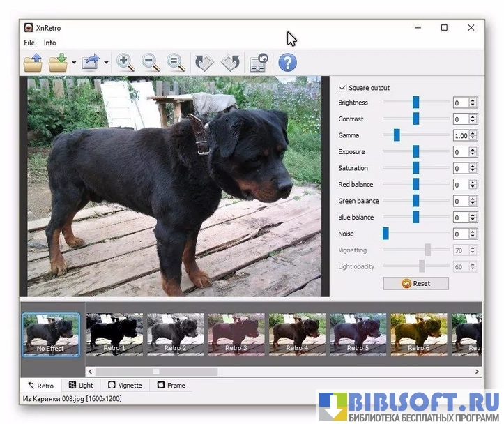Click the Brightness value spinner arrows

473,103
